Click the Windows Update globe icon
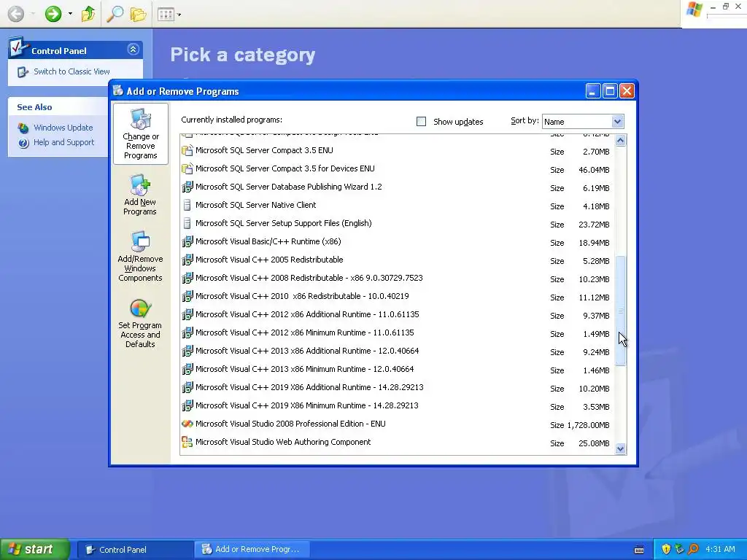The height and width of the screenshot is (560, 747). pyautogui.click(x=23, y=128)
